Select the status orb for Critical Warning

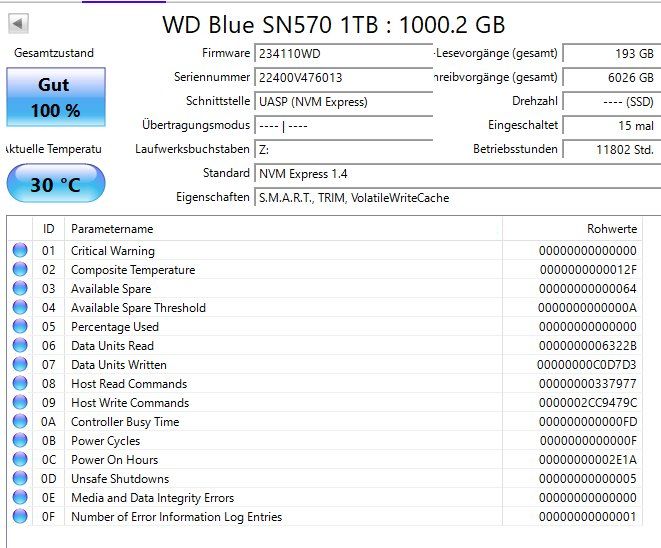(20, 250)
